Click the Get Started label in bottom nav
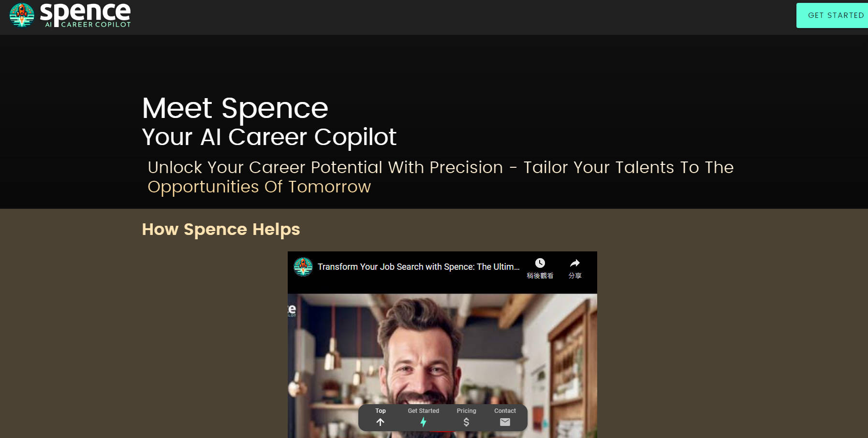 pos(424,410)
